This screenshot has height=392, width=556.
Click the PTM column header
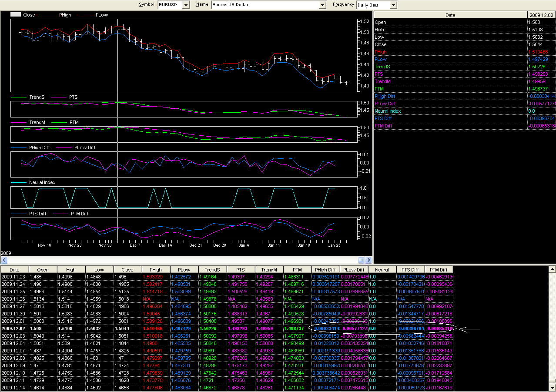(x=297, y=270)
